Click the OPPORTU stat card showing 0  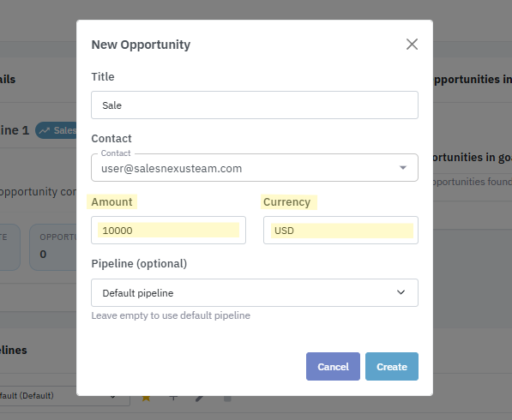click(x=54, y=247)
